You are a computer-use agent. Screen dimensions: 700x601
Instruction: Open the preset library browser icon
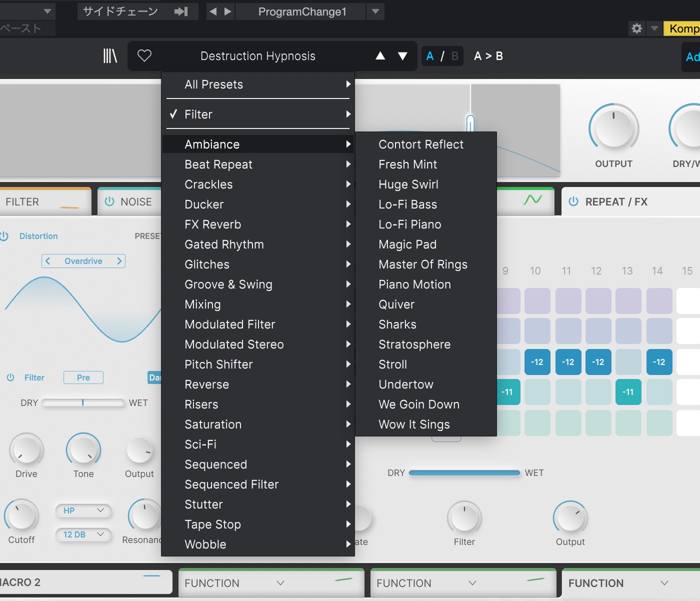point(110,56)
